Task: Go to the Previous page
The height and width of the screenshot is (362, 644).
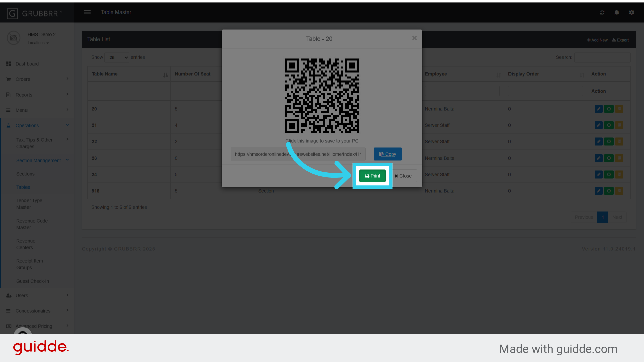Action: tap(584, 217)
